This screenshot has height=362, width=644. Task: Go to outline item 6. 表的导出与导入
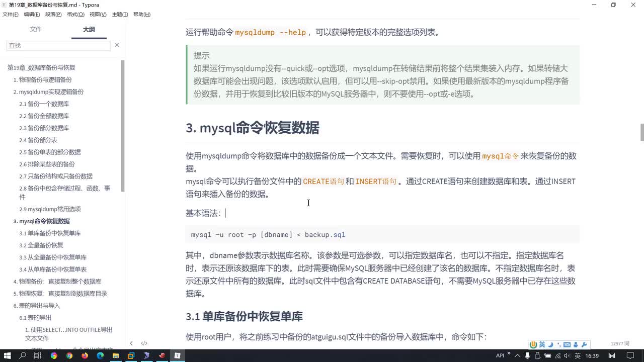[x=36, y=305]
